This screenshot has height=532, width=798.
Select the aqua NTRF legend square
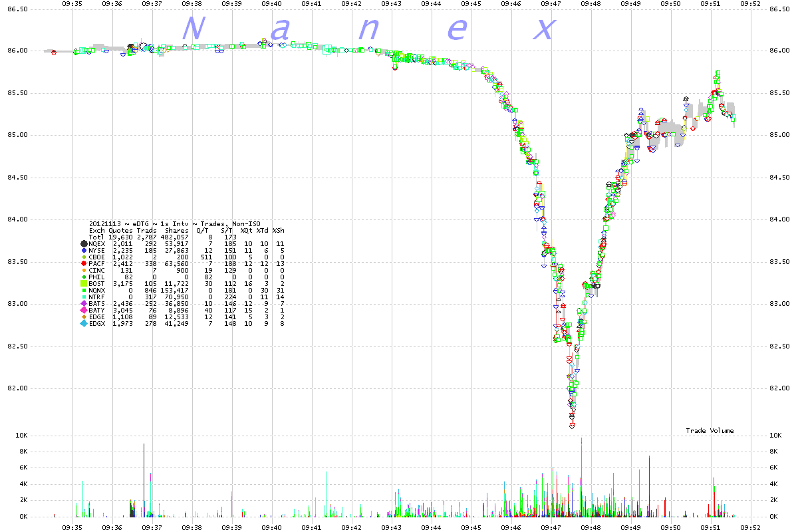click(83, 297)
